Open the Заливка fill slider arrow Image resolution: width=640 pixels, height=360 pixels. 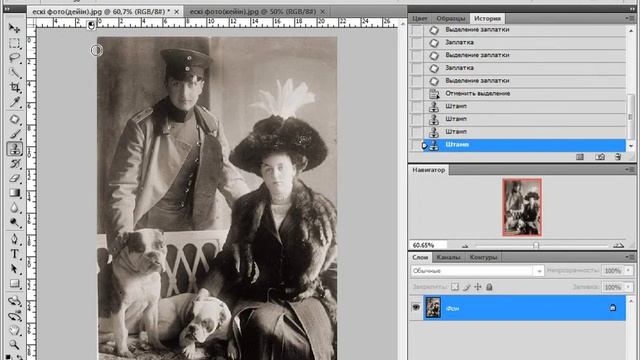pyautogui.click(x=629, y=287)
